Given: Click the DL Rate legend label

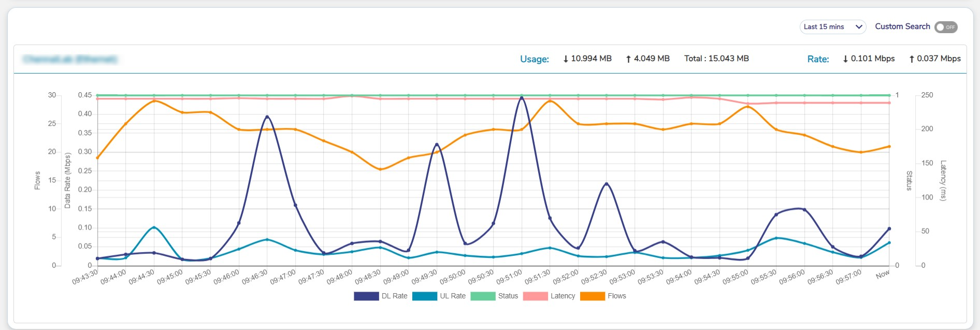Looking at the screenshot, I should tap(394, 296).
